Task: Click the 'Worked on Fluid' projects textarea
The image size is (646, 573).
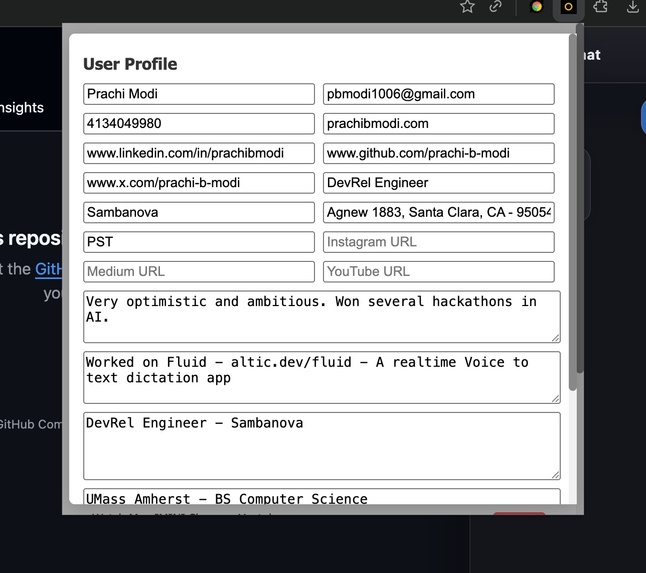Action: [x=322, y=377]
